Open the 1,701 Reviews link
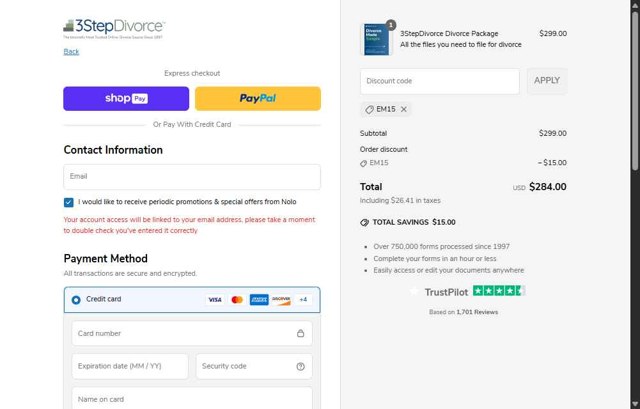Screen dimensions: 640x409 tap(477, 312)
